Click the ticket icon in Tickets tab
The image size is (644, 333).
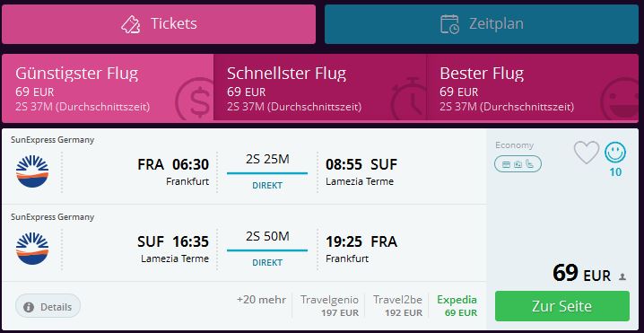click(x=131, y=24)
